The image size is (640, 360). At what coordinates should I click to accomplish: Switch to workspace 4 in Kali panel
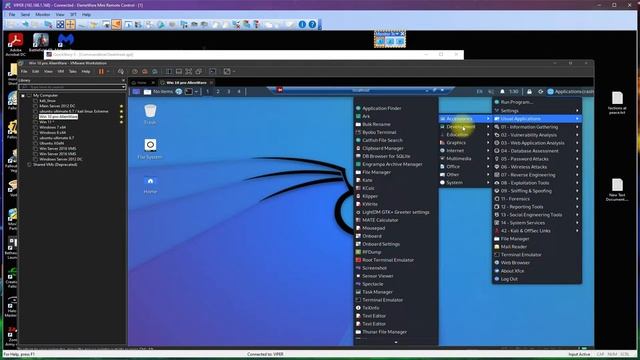239,91
